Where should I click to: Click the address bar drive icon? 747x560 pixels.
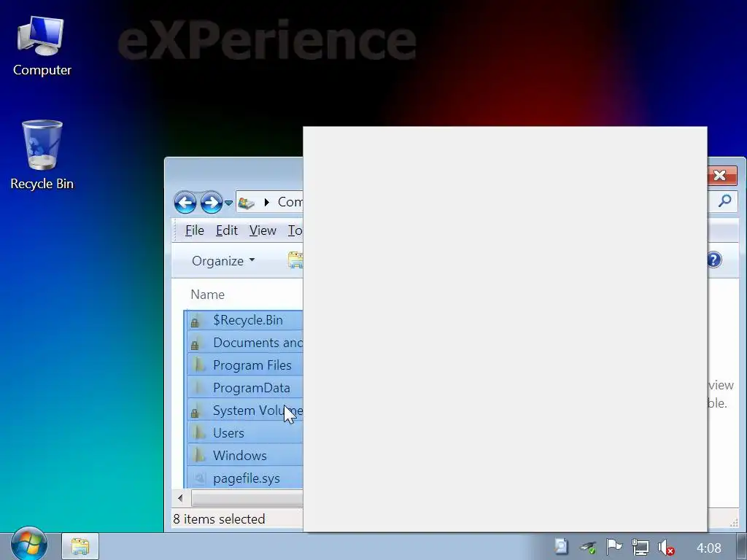click(247, 203)
